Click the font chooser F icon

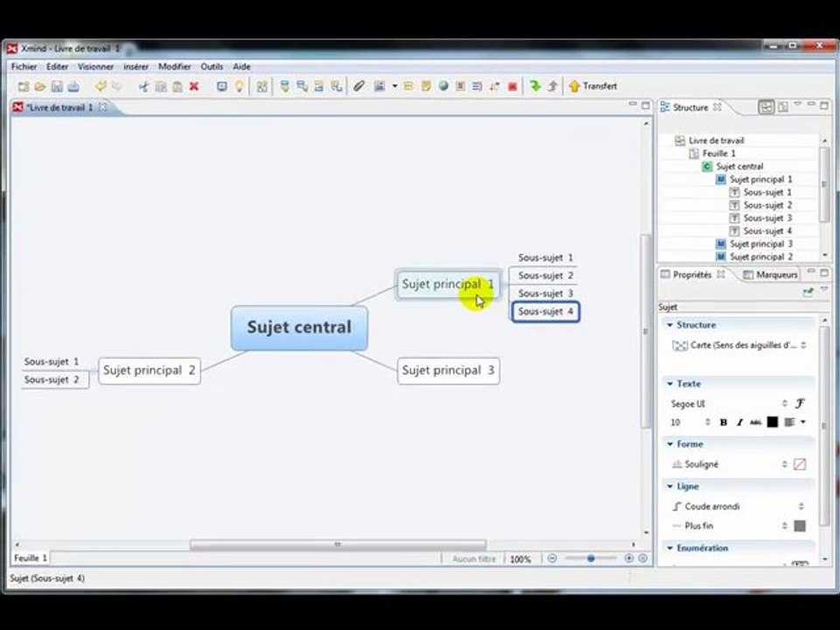pos(800,403)
